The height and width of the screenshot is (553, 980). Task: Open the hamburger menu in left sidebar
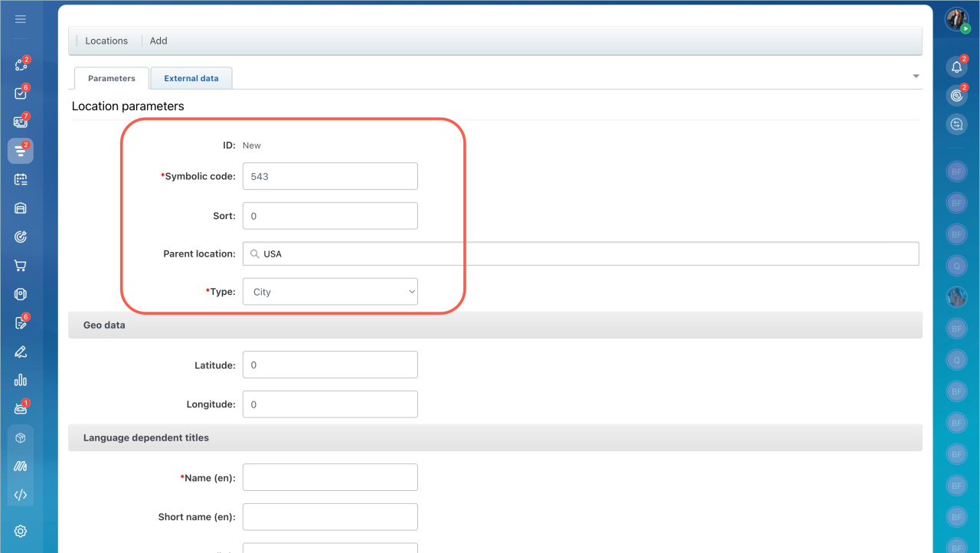21,19
